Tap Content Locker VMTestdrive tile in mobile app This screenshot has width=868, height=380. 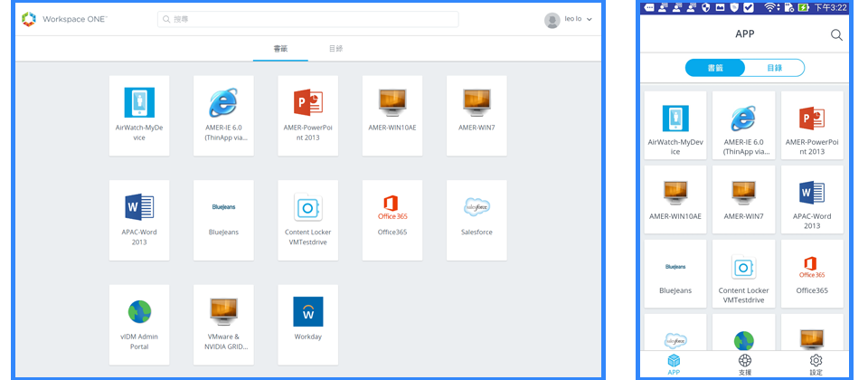(743, 273)
